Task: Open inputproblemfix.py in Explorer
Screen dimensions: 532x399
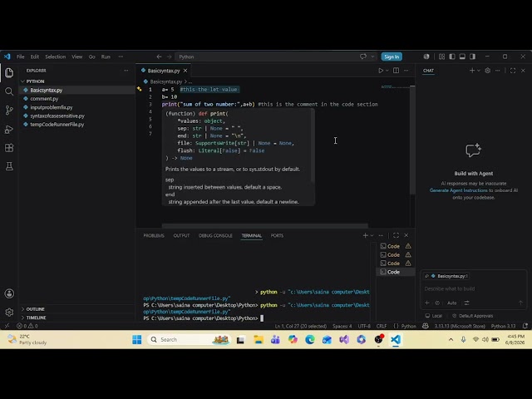Action: click(x=52, y=107)
